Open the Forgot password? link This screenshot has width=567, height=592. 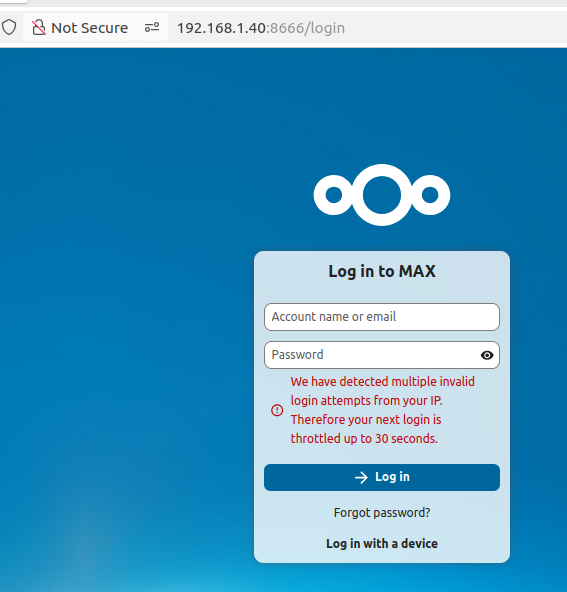tap(382, 513)
